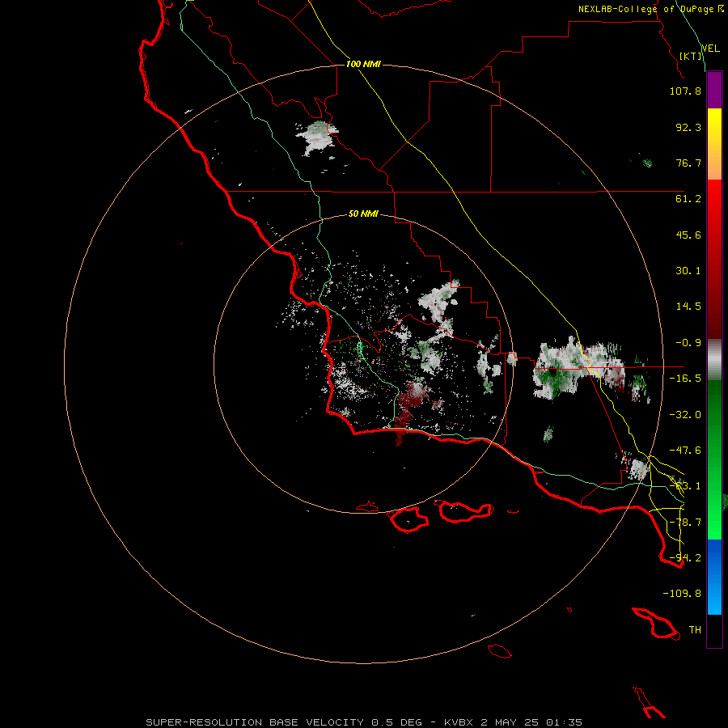Click the Super-Resolution Base Velocity caption text
Image resolution: width=728 pixels, height=728 pixels.
(363, 722)
